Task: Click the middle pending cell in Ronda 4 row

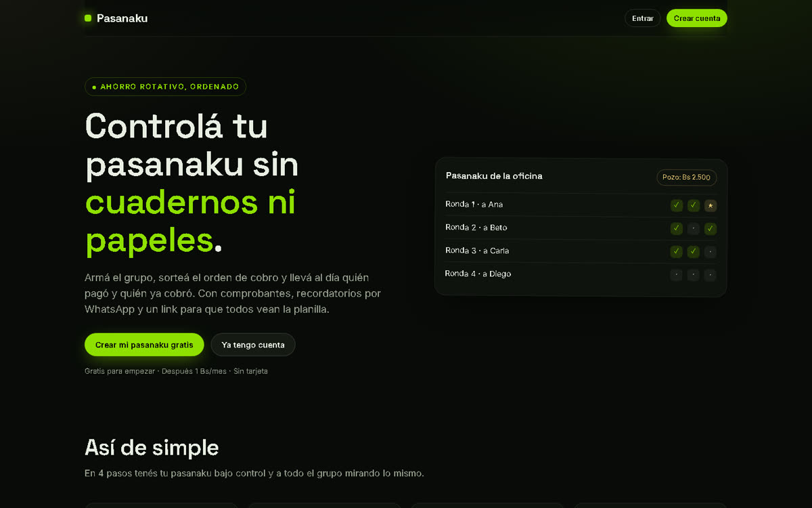Action: [x=694, y=275]
